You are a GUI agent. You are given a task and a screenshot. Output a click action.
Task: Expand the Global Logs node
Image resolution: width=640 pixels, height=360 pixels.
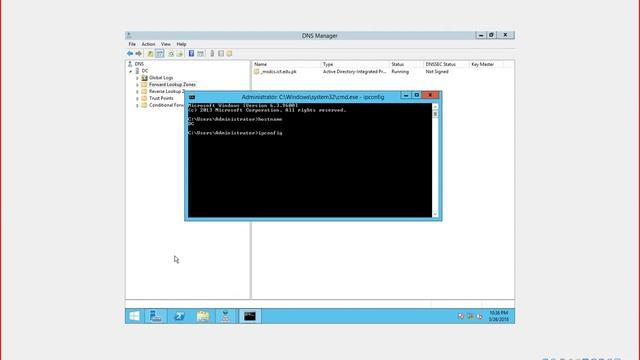click(137, 78)
